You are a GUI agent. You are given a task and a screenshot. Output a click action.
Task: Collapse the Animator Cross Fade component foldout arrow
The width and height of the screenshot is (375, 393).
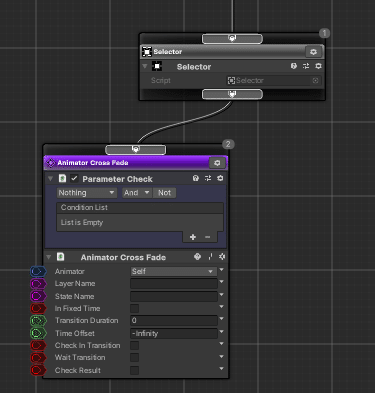(x=49, y=257)
